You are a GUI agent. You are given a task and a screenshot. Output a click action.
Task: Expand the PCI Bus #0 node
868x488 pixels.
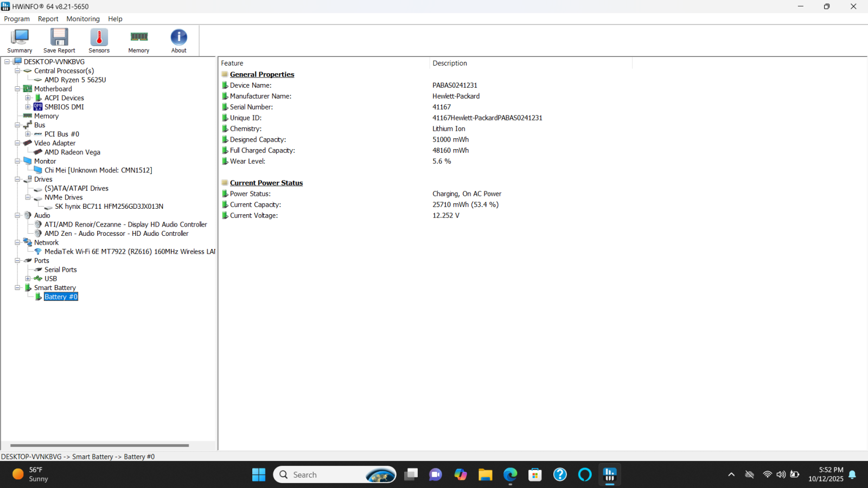28,134
